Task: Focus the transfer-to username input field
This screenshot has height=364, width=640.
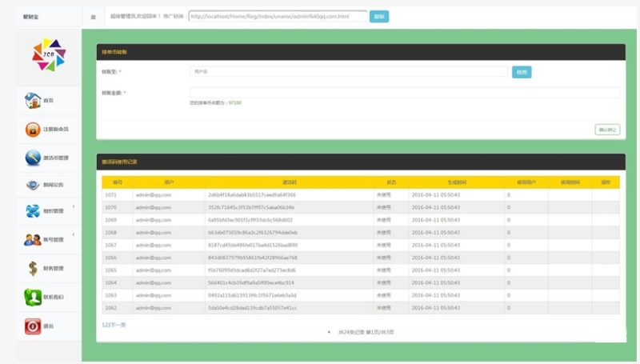Action: tap(349, 72)
